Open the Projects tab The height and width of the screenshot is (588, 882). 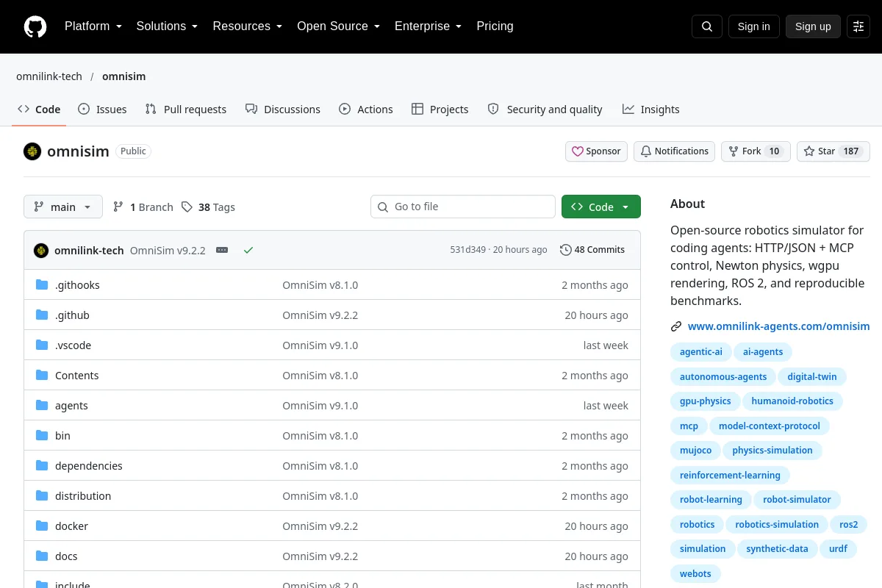click(440, 110)
